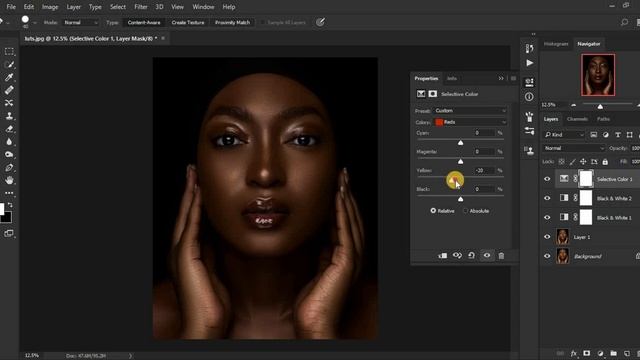Collapse Properties panel double-arrow

click(x=501, y=78)
